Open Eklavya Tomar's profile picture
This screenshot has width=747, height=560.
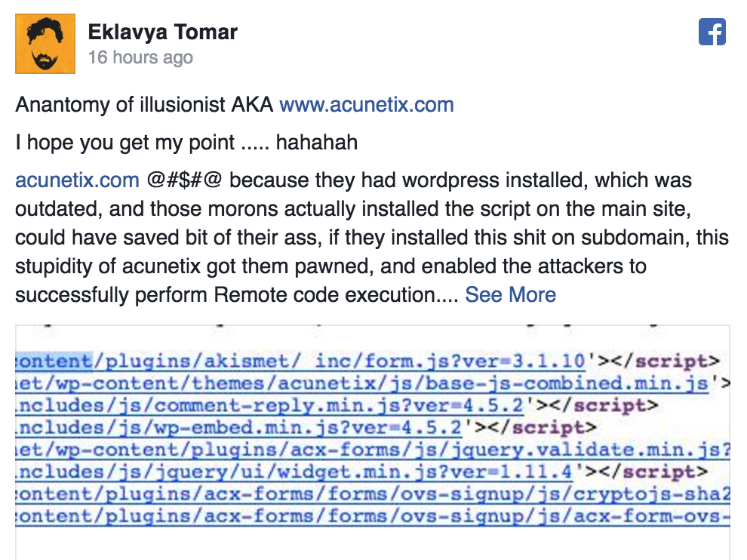click(45, 44)
